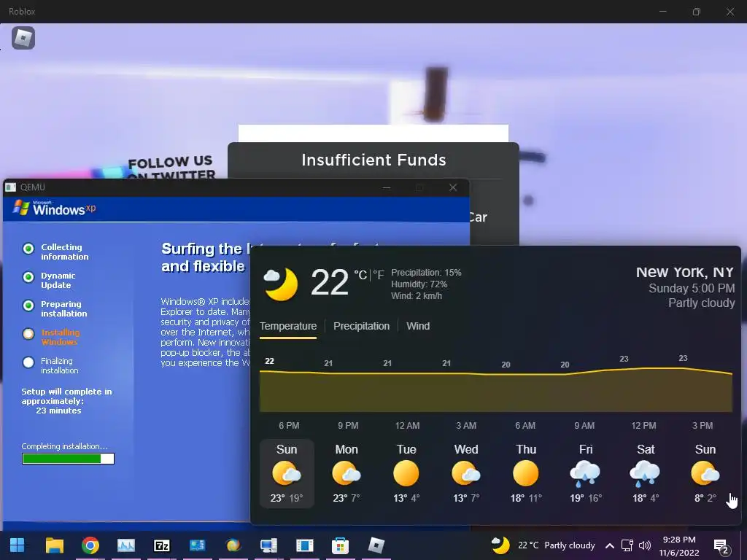
Task: Open the 7z archiver taskbar icon
Action: [161, 545]
